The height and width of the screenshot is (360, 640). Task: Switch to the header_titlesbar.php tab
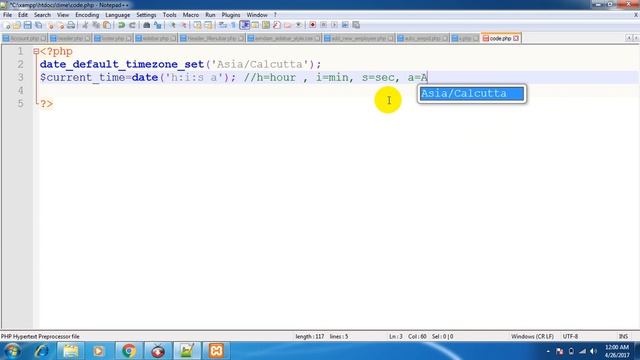tap(211, 38)
